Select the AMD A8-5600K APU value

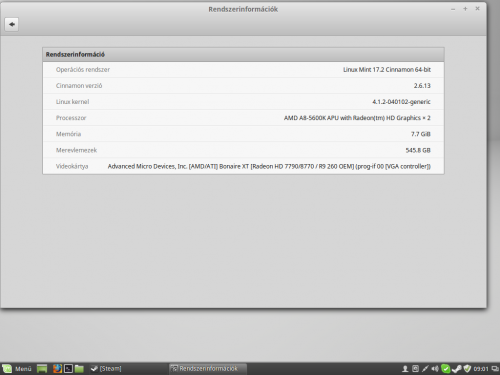[357, 118]
